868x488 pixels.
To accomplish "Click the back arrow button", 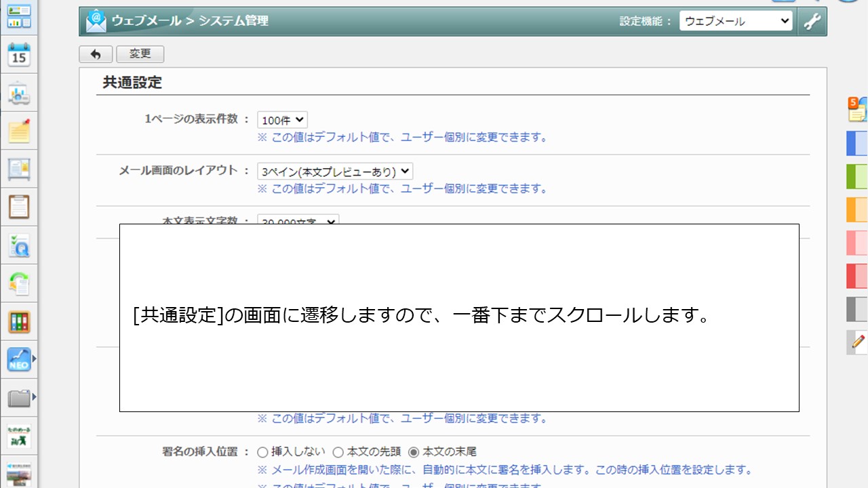I will click(x=96, y=54).
